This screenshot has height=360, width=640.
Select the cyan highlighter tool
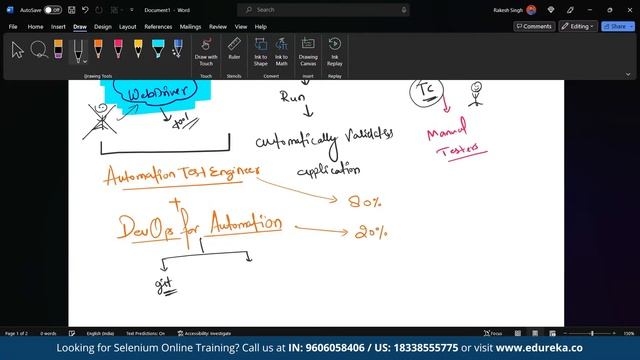(158, 49)
